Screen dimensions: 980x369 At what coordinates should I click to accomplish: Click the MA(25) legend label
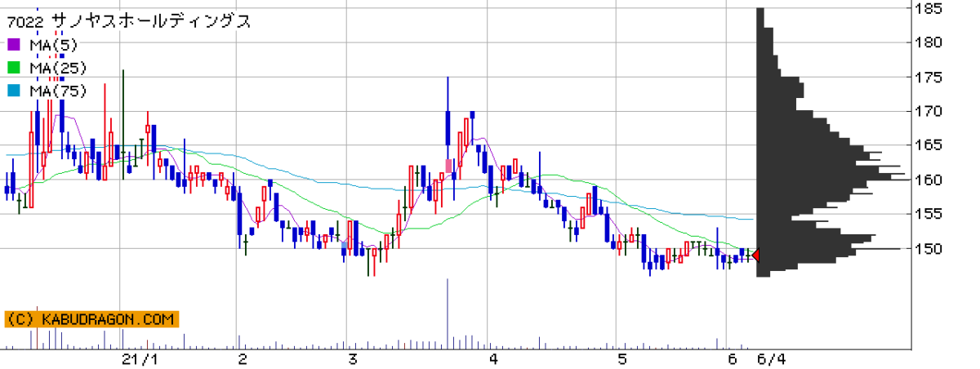[56, 68]
